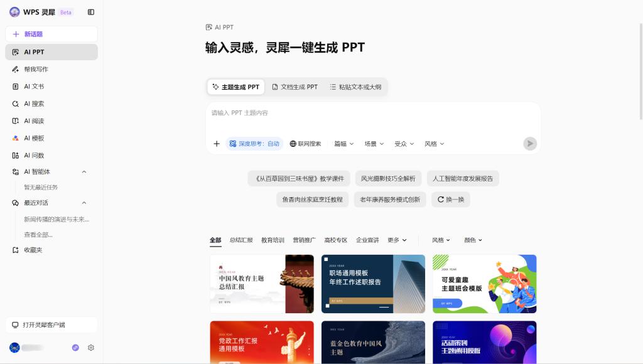Click the purple badge icon beside settings
The image size is (643, 364).
[75, 348]
